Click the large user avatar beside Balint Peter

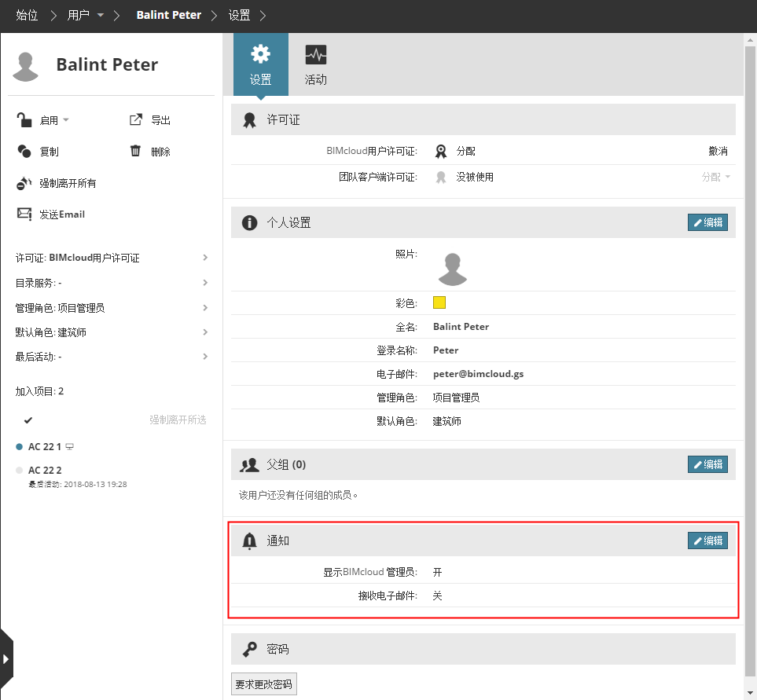26,67
